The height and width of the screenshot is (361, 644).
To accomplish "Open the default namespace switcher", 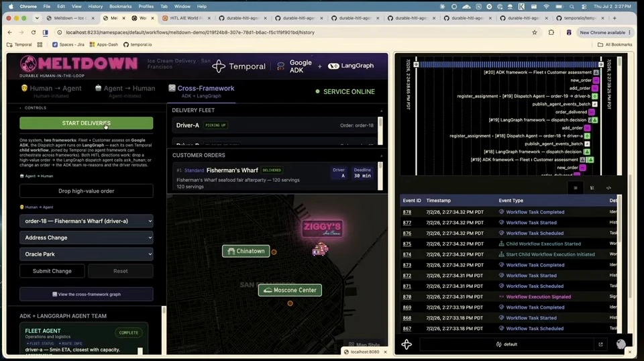I will point(506,344).
